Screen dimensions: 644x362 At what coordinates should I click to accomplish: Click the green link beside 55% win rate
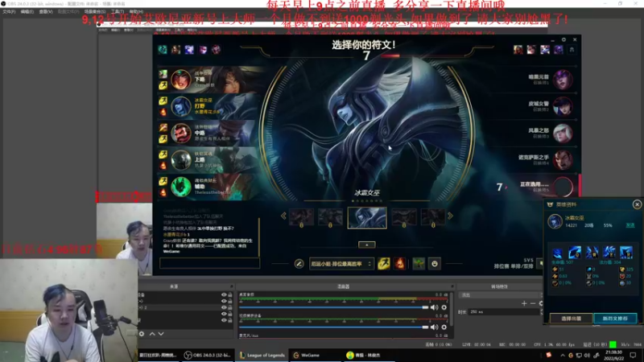point(630,225)
